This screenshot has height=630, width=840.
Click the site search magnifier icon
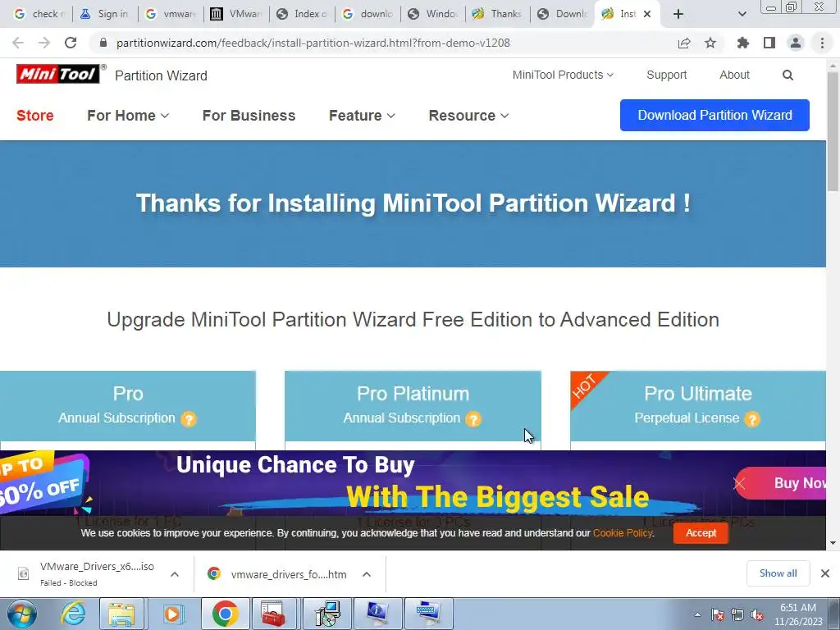pyautogui.click(x=787, y=75)
